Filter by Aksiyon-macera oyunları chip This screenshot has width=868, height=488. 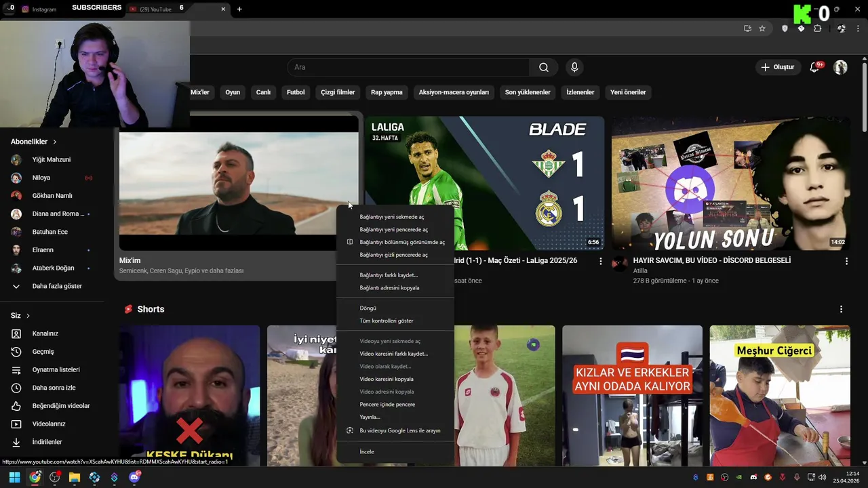(x=454, y=92)
